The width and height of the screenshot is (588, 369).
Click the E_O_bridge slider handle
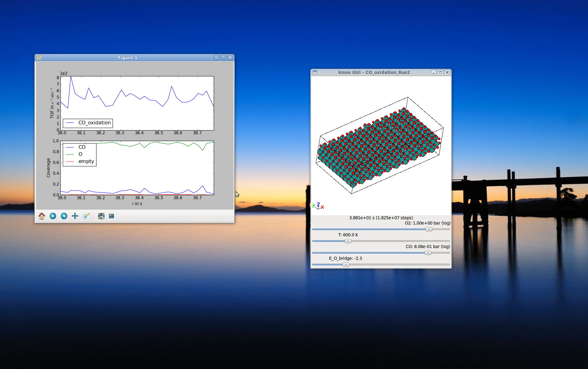coord(346,265)
